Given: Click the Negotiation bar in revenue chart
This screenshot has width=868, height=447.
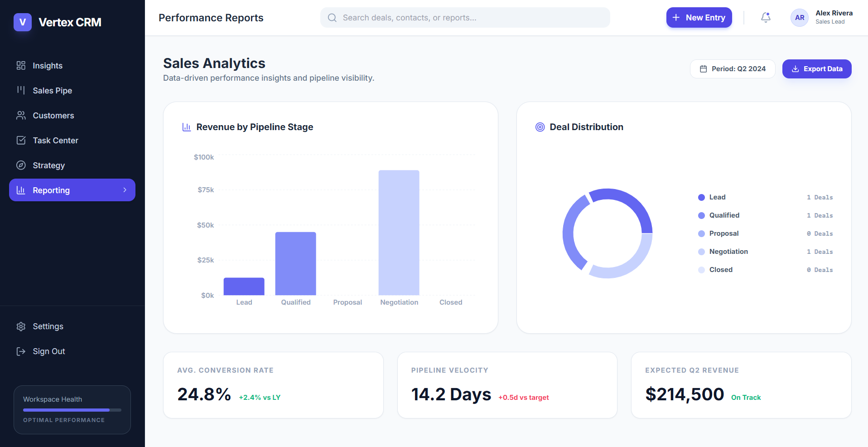Looking at the screenshot, I should [399, 233].
